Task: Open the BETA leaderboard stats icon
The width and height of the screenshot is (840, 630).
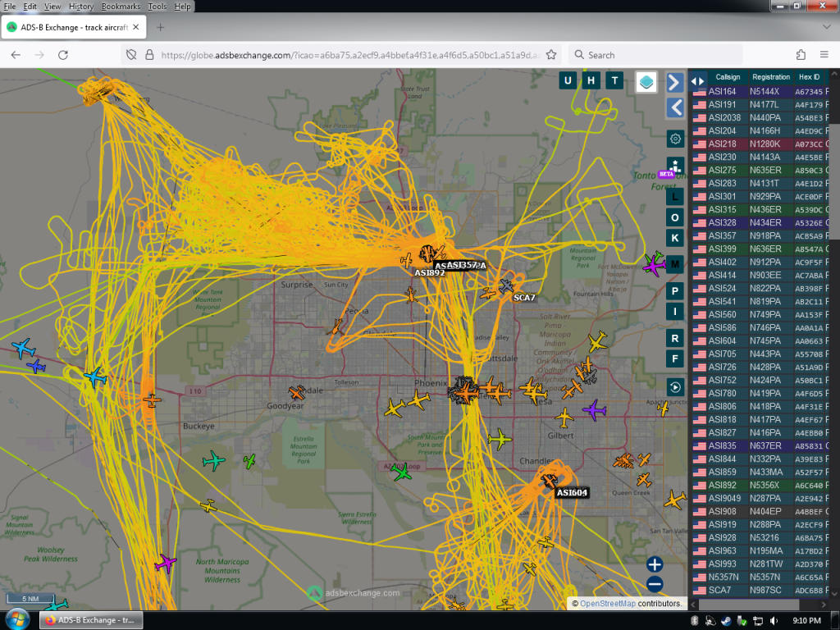Action: 675,166
